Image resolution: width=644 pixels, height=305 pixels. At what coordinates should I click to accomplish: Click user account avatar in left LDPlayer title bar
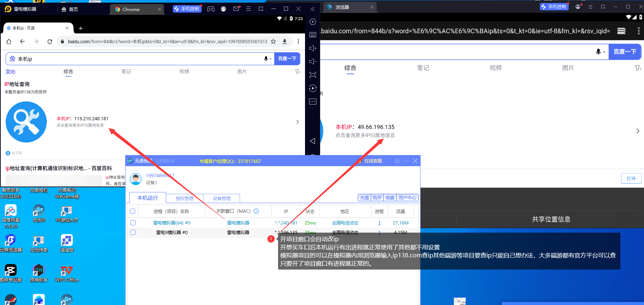[x=223, y=9]
